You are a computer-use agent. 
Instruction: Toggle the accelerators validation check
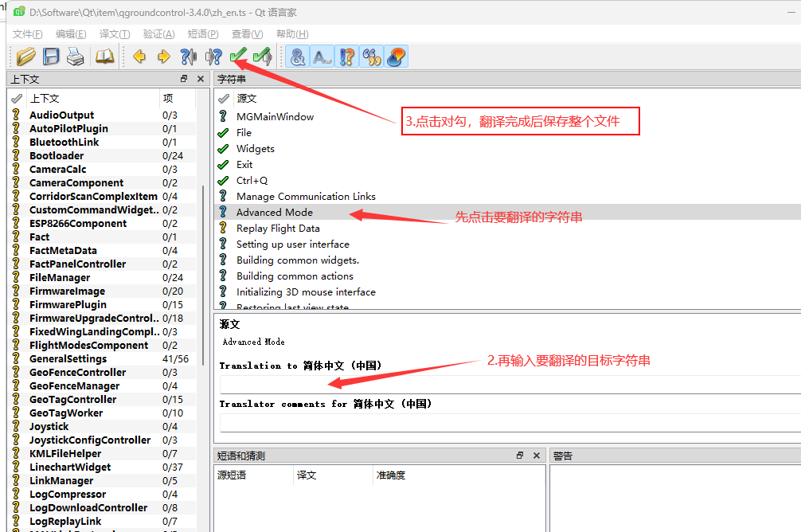coord(297,57)
